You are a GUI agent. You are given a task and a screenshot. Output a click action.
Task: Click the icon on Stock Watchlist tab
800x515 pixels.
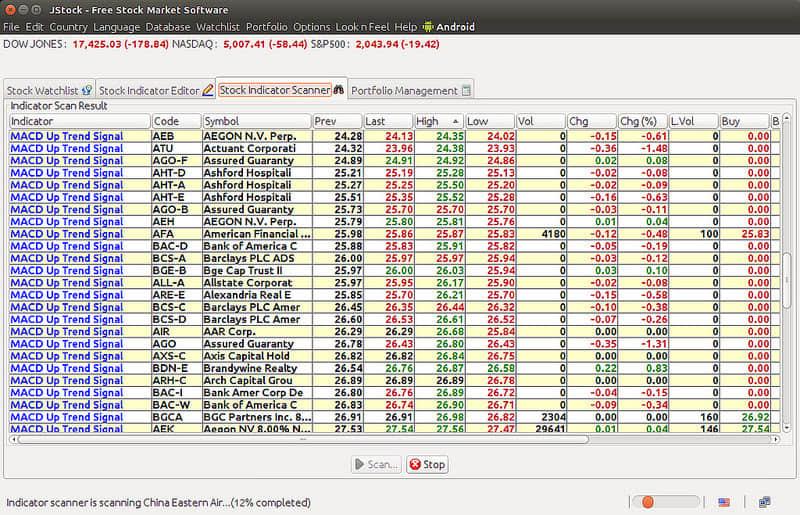coord(87,90)
